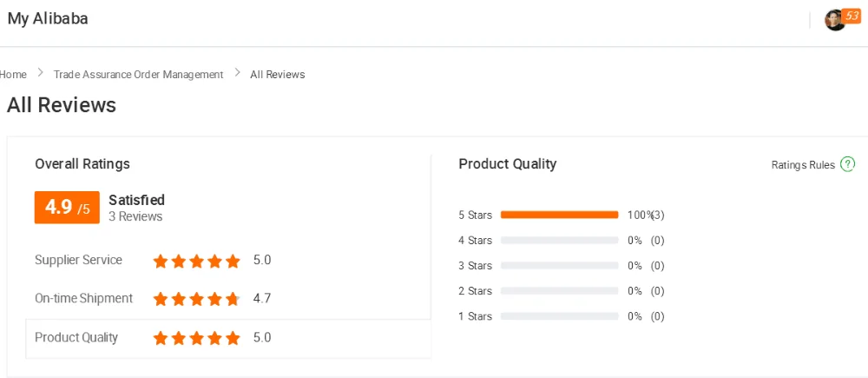The width and height of the screenshot is (868, 378).
Task: Open the 53 notifications badge
Action: click(852, 16)
